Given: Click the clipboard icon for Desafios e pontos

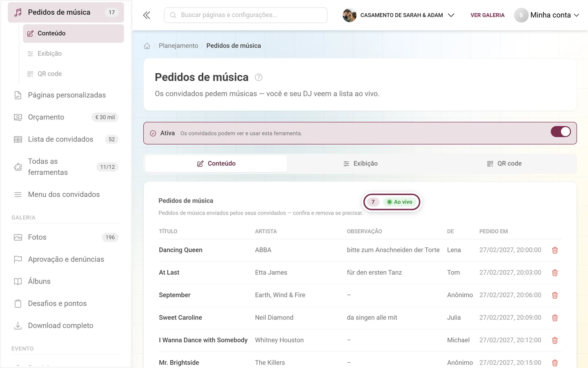Looking at the screenshot, I should click(18, 303).
